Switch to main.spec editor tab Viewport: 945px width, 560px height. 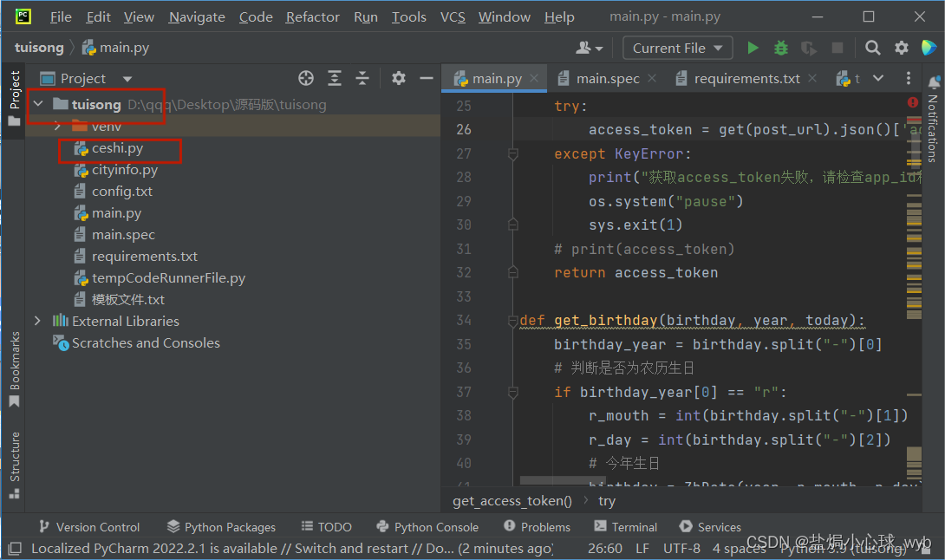607,78
